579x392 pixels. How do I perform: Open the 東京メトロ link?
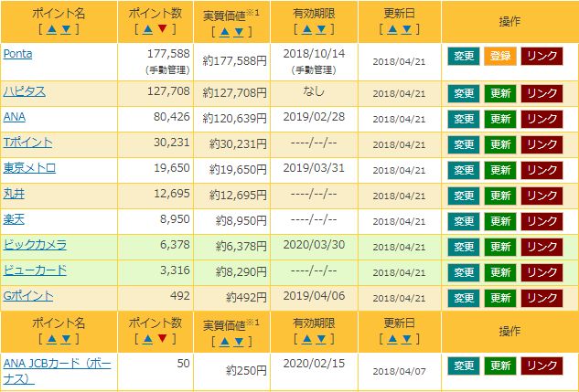[29, 168]
